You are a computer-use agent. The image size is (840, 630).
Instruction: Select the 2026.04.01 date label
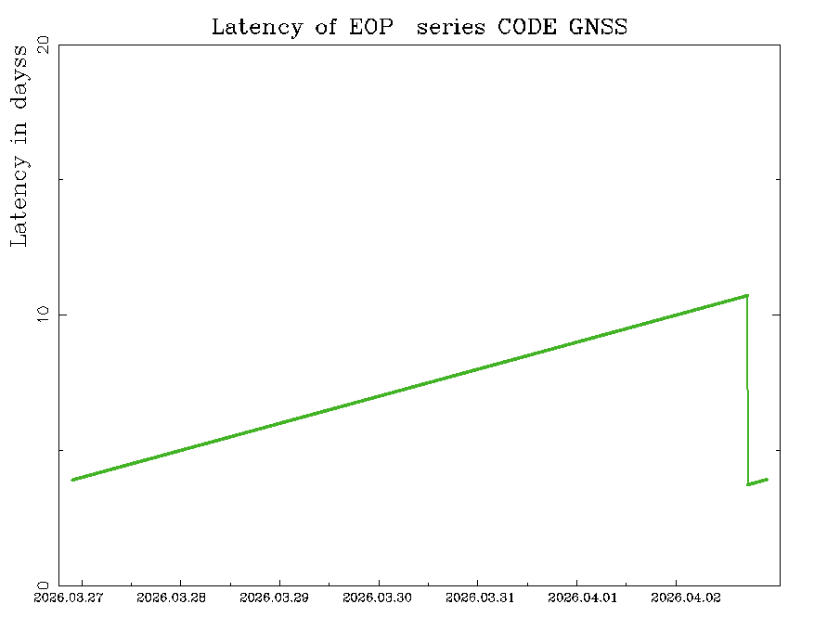(583, 598)
